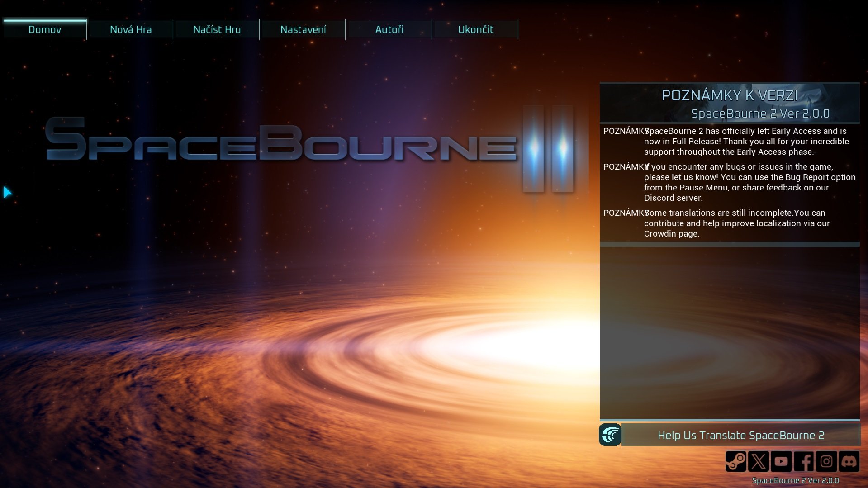Select the note about incomplete translations
868x488 pixels.
point(730,223)
